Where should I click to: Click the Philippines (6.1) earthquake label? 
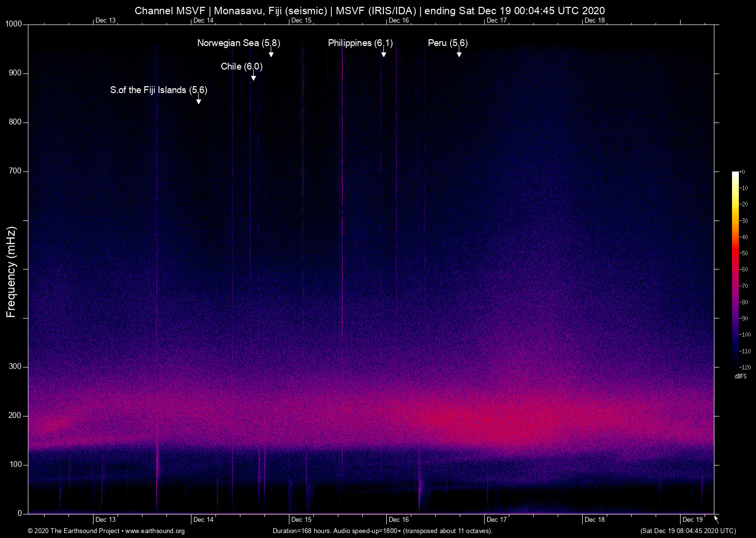(360, 43)
